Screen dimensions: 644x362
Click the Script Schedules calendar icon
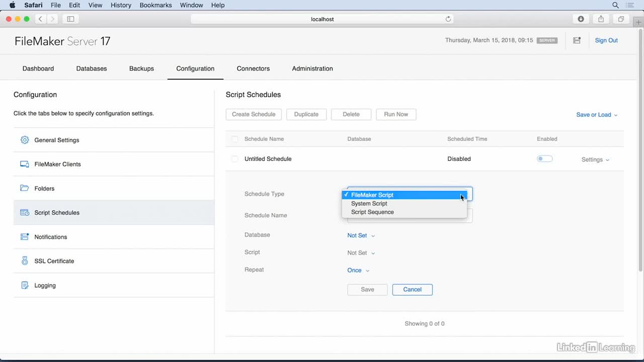point(25,213)
